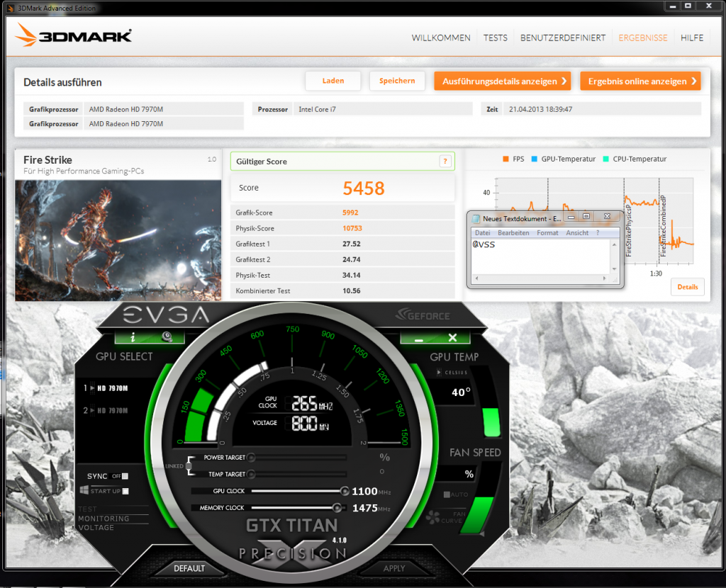Toggle the SYNC checkbox

point(125,476)
